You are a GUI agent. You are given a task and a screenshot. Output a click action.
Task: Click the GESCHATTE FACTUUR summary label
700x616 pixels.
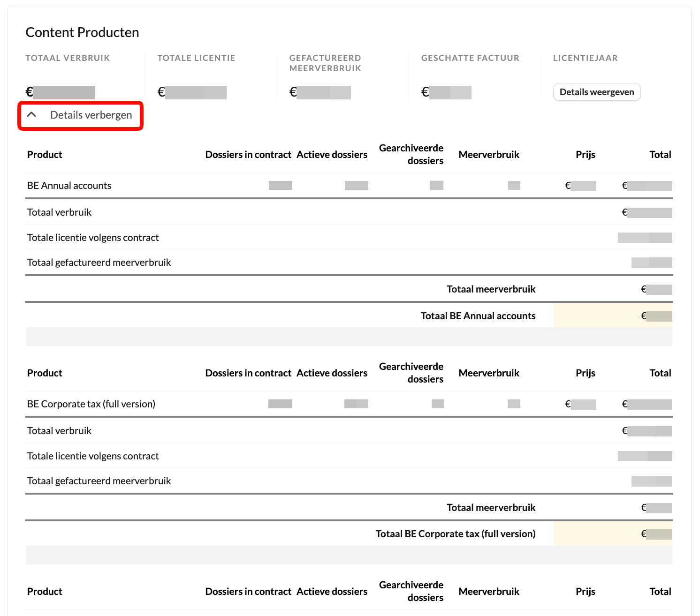tap(470, 58)
